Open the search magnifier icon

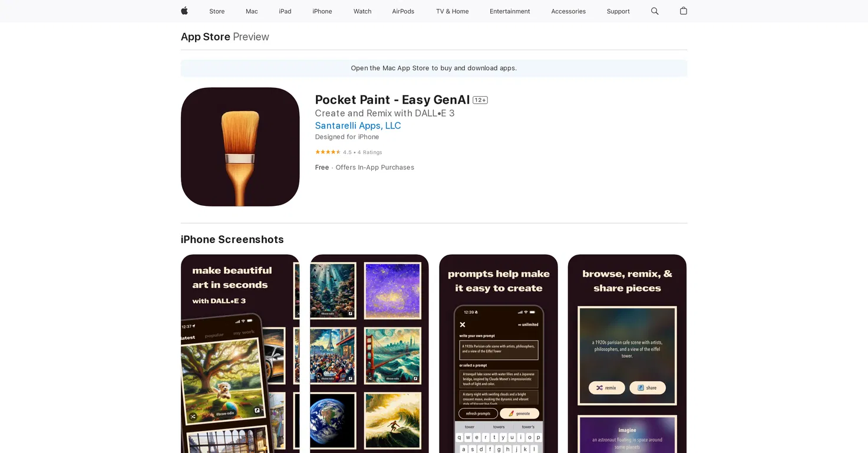tap(655, 11)
